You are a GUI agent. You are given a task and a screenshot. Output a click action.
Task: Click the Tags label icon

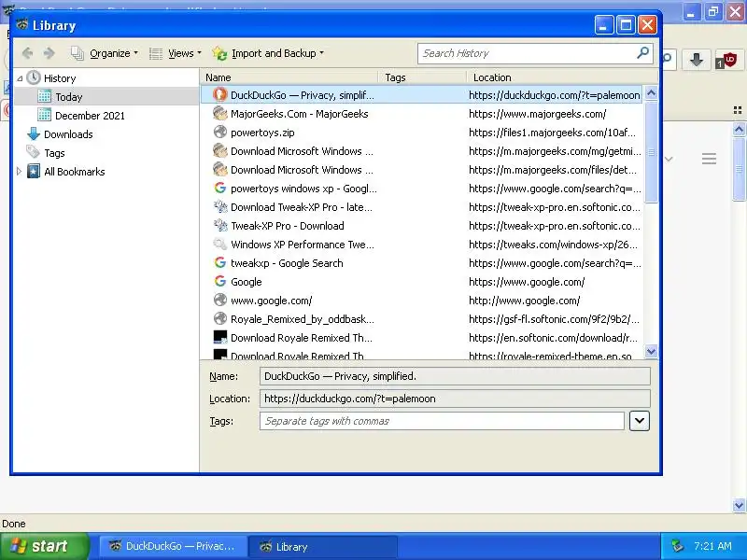click(x=34, y=152)
